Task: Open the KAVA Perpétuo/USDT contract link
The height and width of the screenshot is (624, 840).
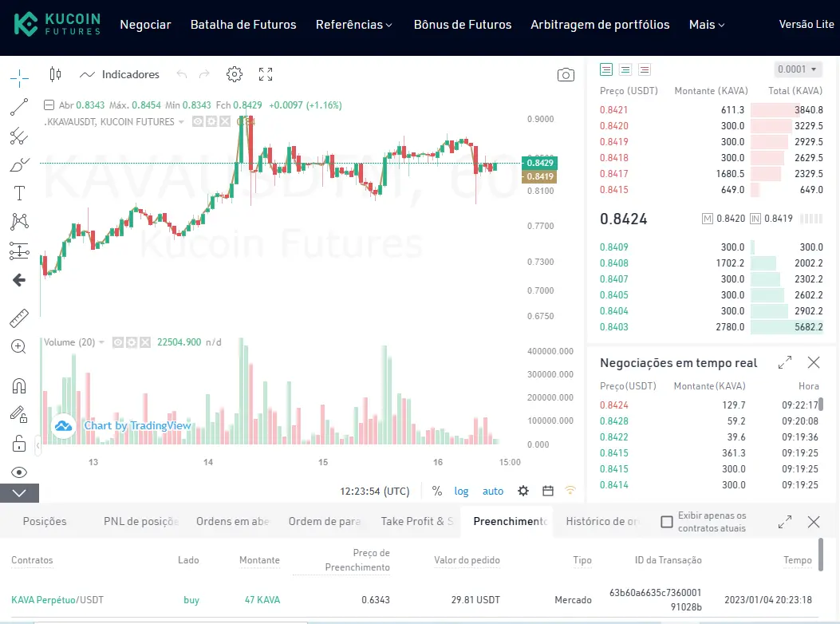Action: pyautogui.click(x=57, y=600)
